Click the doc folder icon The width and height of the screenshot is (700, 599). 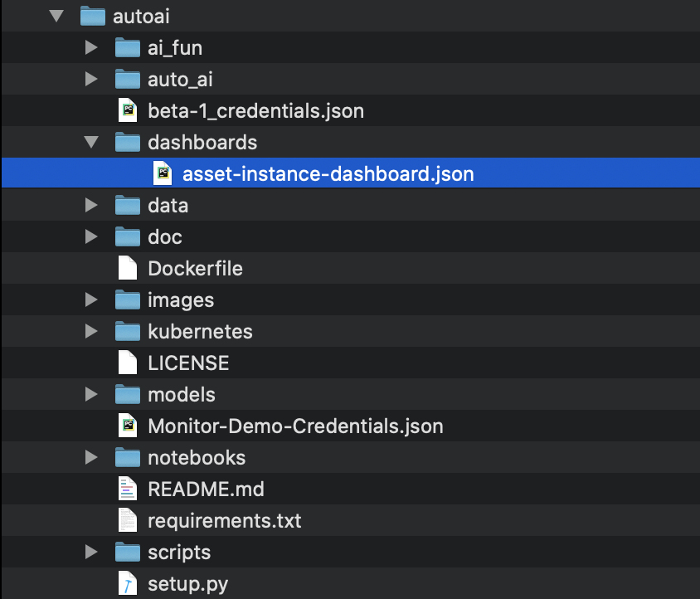coord(128,236)
